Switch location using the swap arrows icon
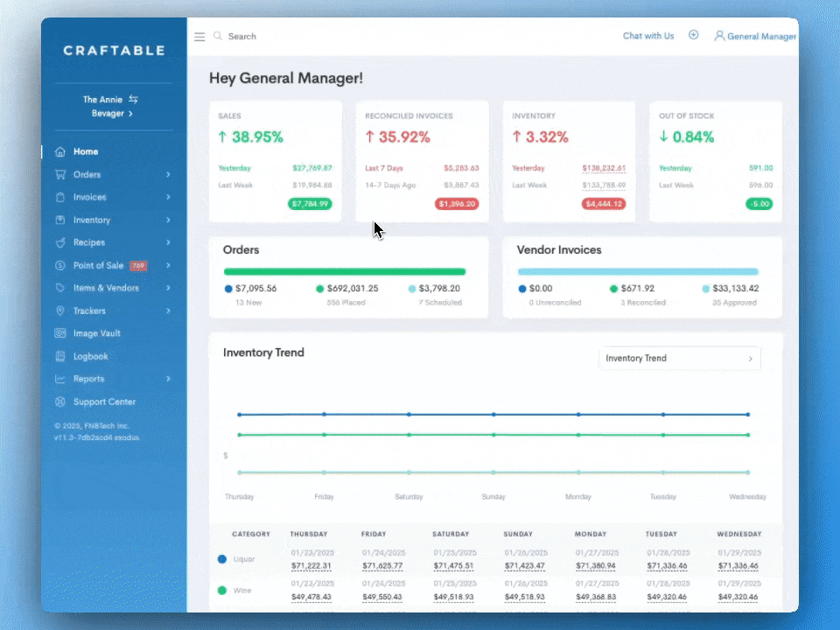The image size is (840, 630). 133,99
